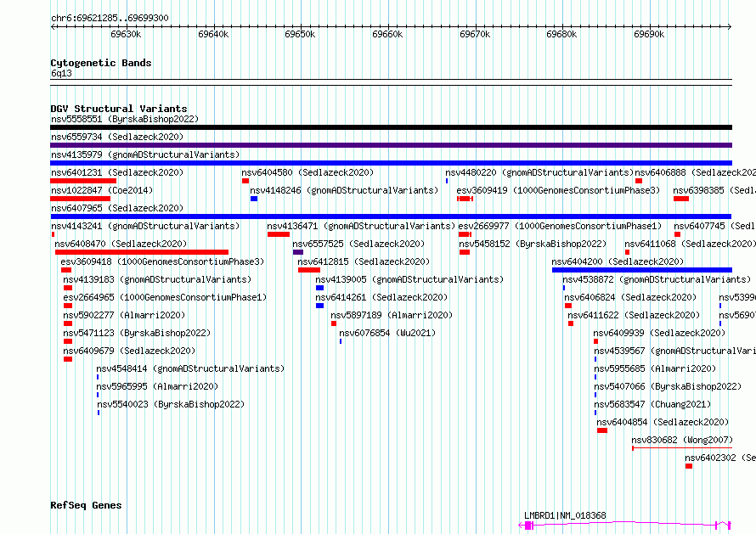Open nsv5955685 (Almarri2020) label
Viewport: 756px width, 534px height.
point(655,368)
